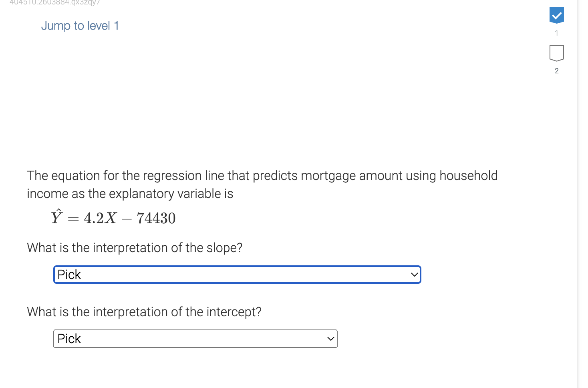Viewport: 588px width, 388px height.
Task: Click the slope interpretation question text
Action: (135, 248)
